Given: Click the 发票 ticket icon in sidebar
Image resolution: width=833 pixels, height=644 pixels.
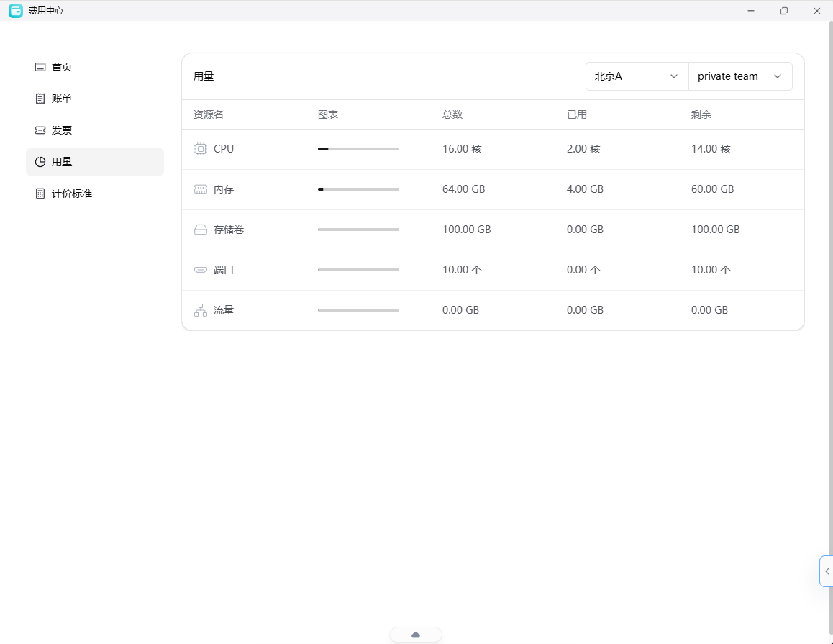Looking at the screenshot, I should (x=40, y=130).
